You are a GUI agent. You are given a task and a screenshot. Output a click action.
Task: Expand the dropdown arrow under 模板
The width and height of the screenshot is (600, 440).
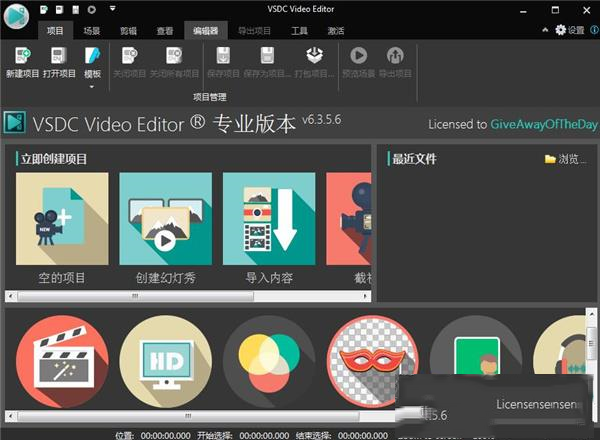point(92,87)
